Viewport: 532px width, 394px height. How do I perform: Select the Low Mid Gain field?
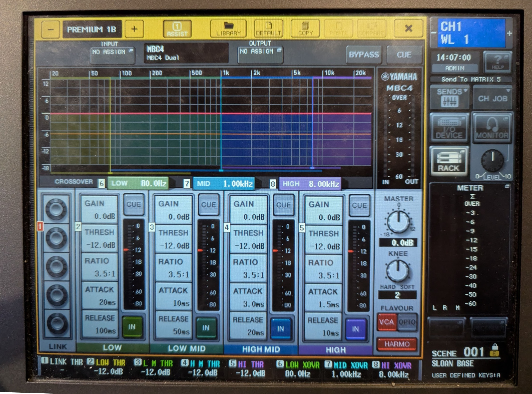coord(174,210)
